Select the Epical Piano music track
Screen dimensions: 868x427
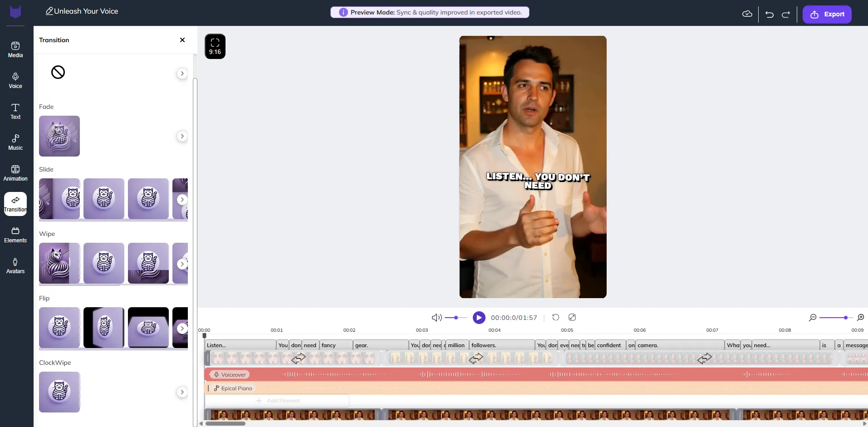coord(536,388)
